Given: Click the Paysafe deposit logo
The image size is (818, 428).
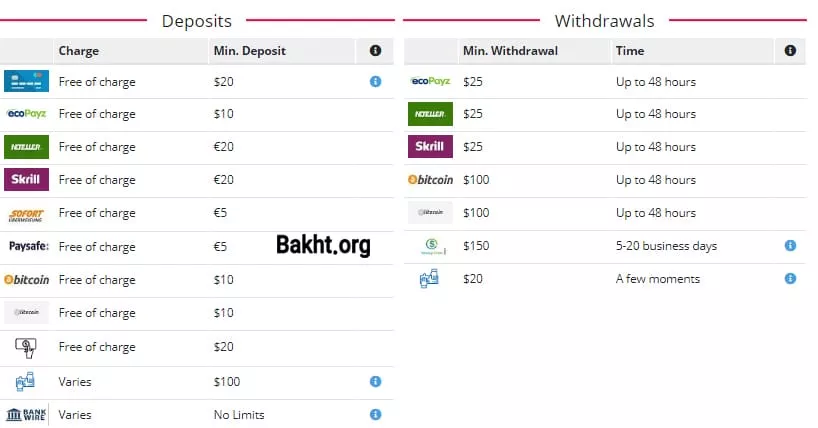Looking at the screenshot, I should [x=28, y=246].
